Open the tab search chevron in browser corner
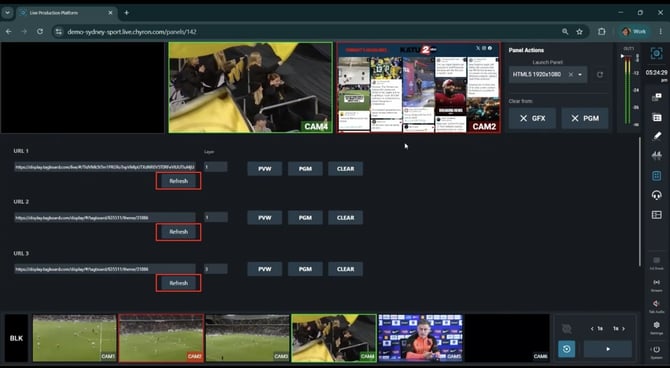The height and width of the screenshot is (368, 670). tap(7, 13)
